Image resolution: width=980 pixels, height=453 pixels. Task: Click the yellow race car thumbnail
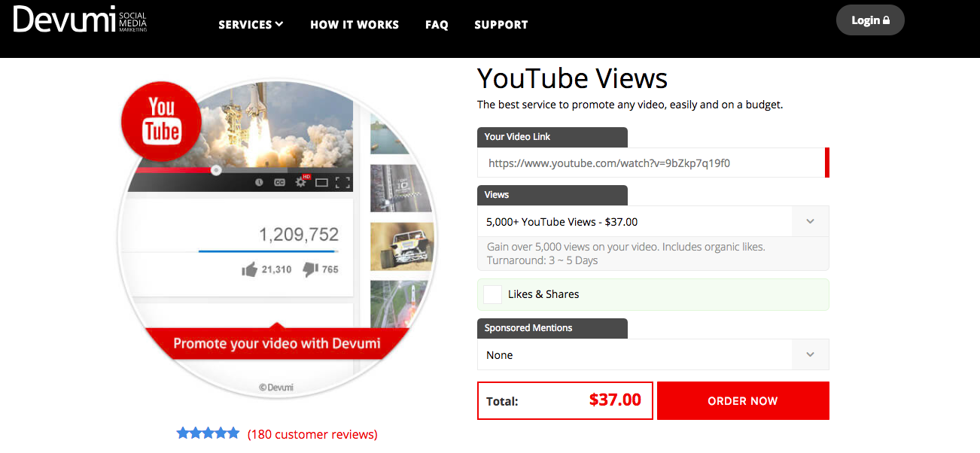pyautogui.click(x=400, y=246)
